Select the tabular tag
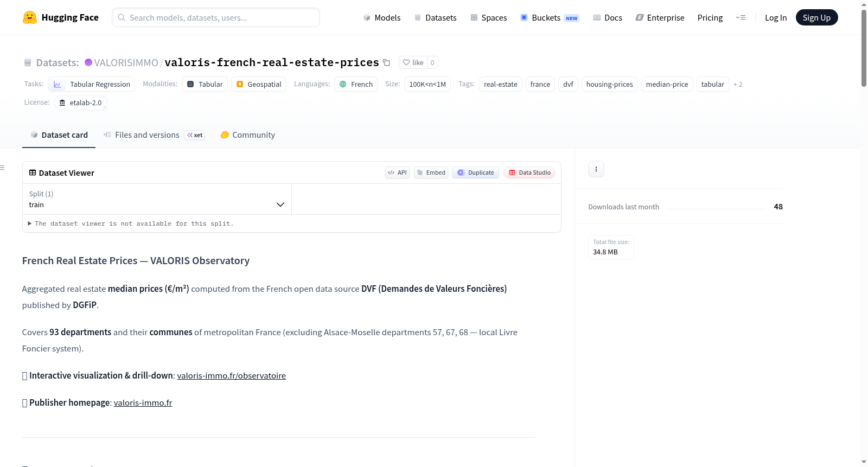Image resolution: width=868 pixels, height=467 pixels. [713, 84]
